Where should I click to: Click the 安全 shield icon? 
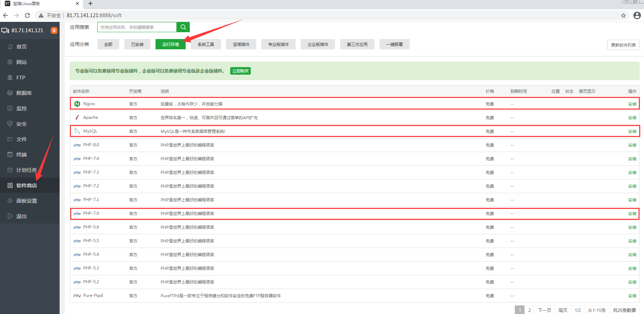10,124
